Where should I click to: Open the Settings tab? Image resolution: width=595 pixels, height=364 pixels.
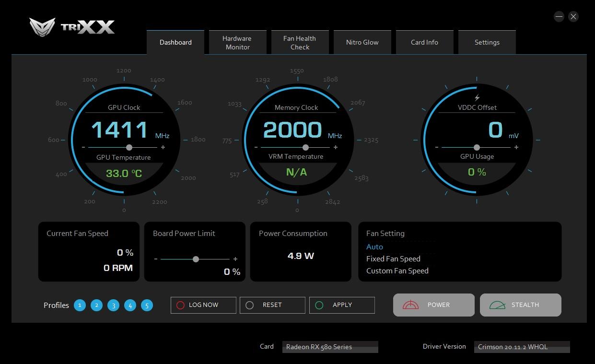487,42
